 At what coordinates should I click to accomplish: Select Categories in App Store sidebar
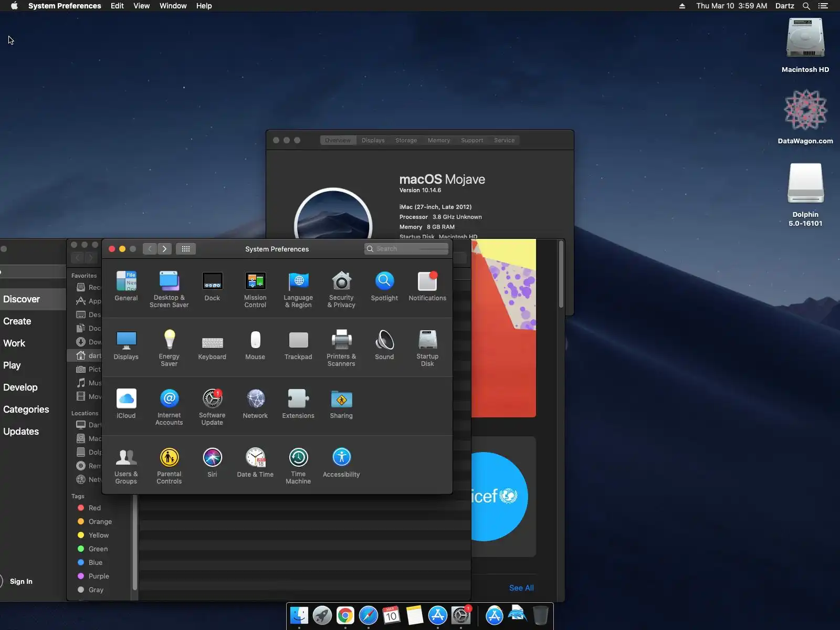click(33, 409)
